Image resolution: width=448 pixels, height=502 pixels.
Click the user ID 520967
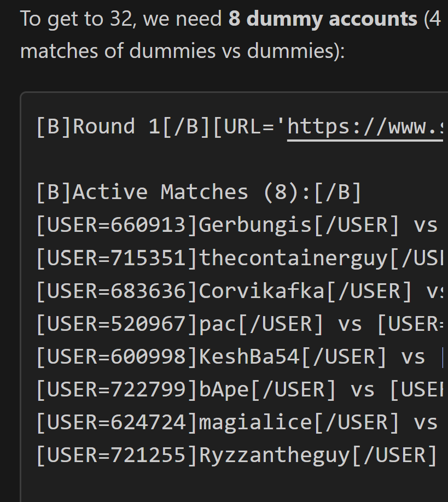point(148,324)
